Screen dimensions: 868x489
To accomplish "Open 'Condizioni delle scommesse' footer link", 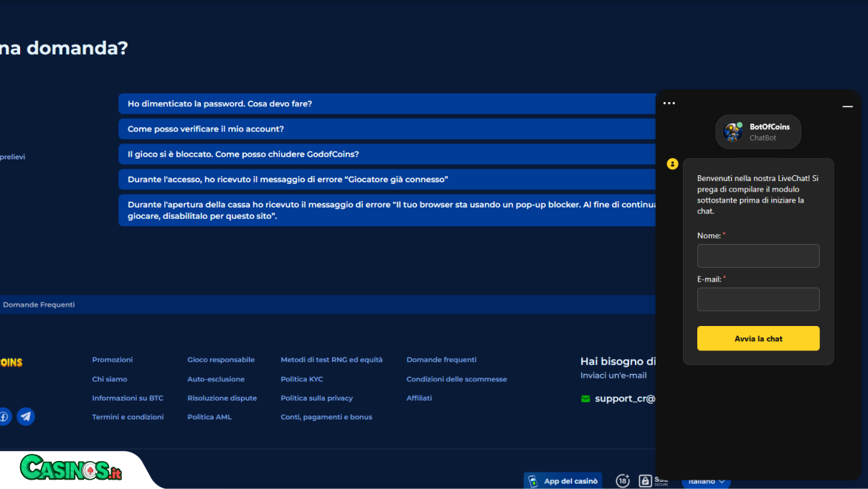I will tap(457, 379).
